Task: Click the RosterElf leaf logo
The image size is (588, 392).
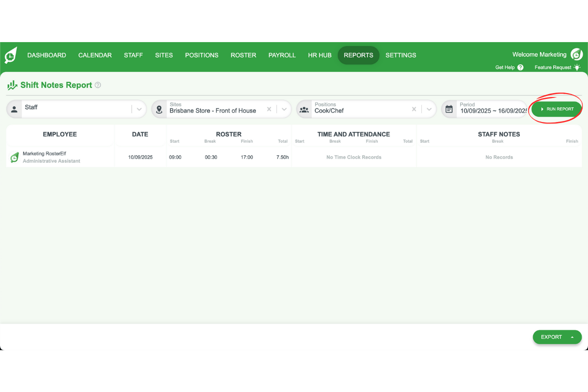Action: coord(11,55)
